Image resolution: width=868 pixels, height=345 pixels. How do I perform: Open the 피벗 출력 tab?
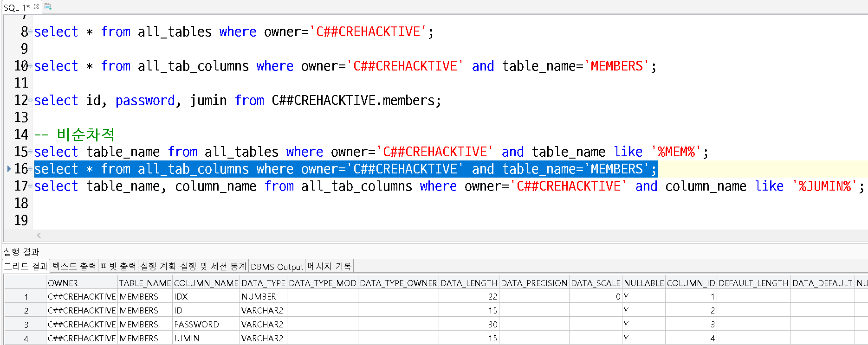pyautogui.click(x=118, y=266)
